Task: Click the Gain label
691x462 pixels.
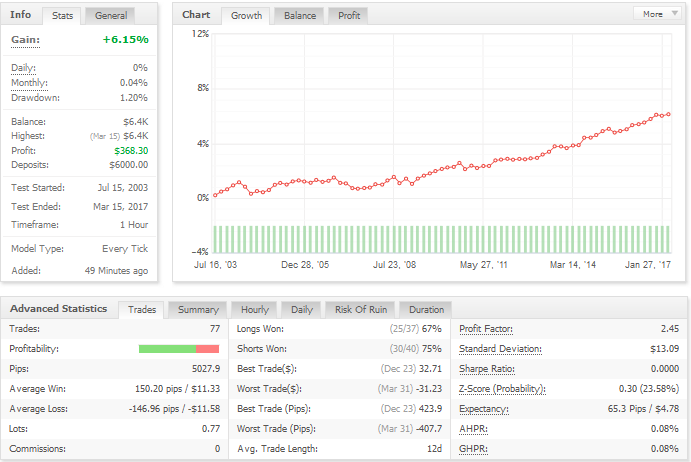Action: tap(26, 40)
